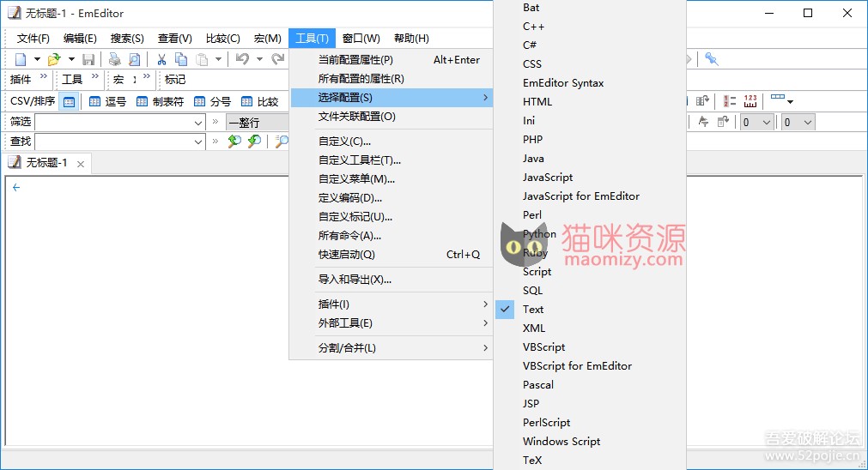Expand the 筛选 filter combo box list
This screenshot has width=868, height=470.
point(198,122)
